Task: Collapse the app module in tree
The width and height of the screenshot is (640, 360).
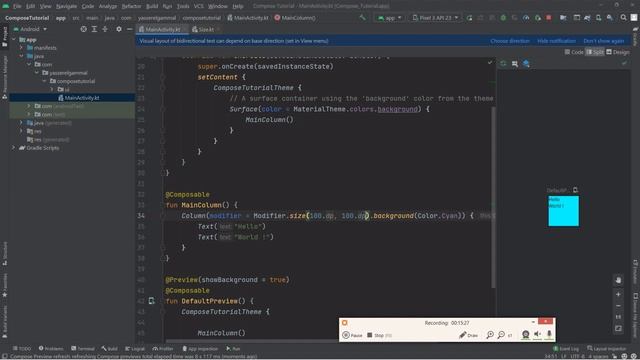Action: click(14, 40)
